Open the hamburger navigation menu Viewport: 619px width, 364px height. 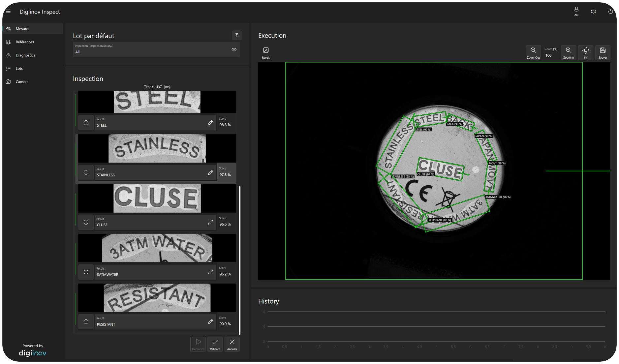pos(8,12)
